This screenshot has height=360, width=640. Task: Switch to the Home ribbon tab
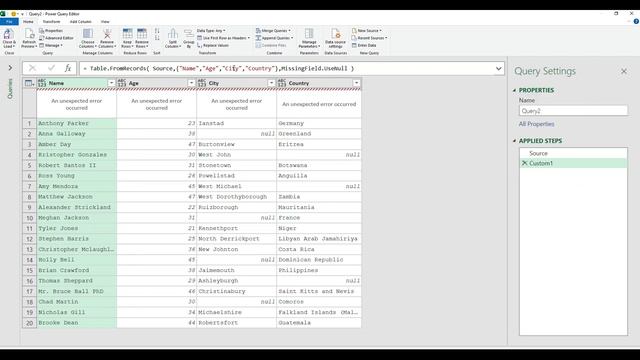(28, 22)
